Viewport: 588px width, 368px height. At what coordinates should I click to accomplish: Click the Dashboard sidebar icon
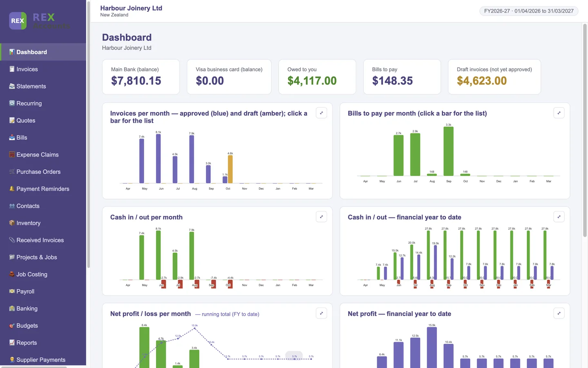click(x=12, y=52)
